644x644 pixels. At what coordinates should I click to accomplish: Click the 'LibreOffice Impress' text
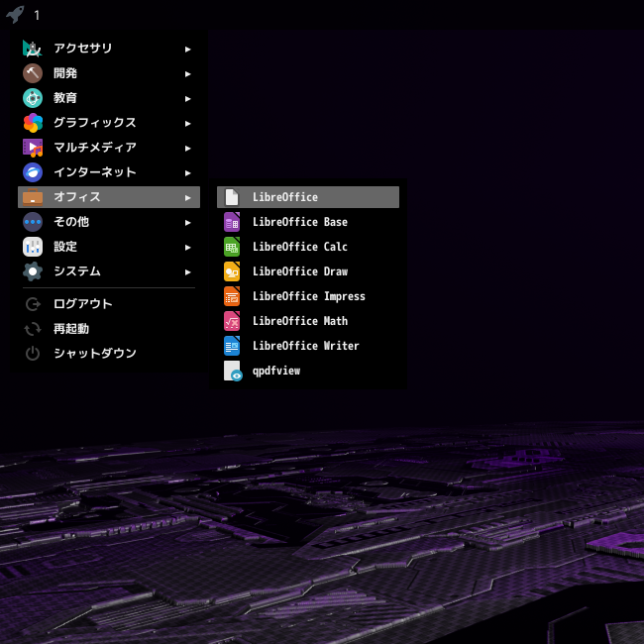[309, 296]
